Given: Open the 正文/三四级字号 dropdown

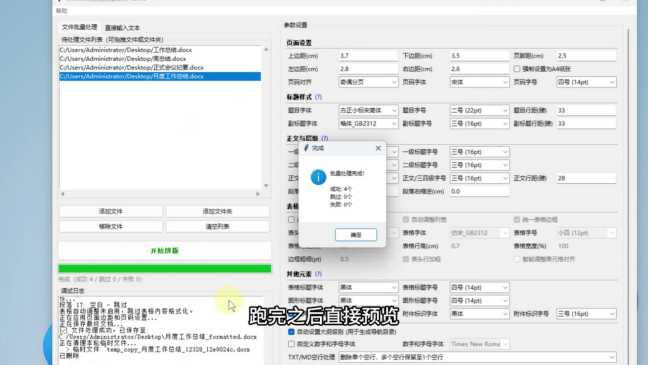Looking at the screenshot, I should (x=479, y=178).
